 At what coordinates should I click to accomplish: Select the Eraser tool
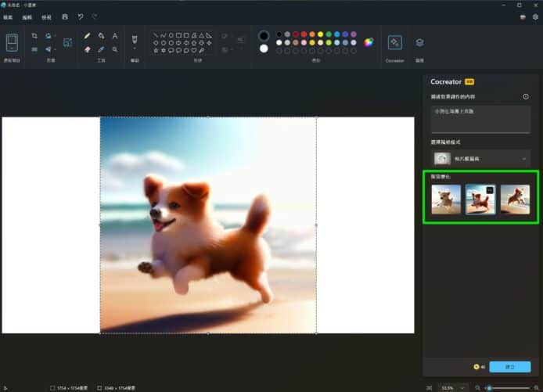click(x=88, y=49)
